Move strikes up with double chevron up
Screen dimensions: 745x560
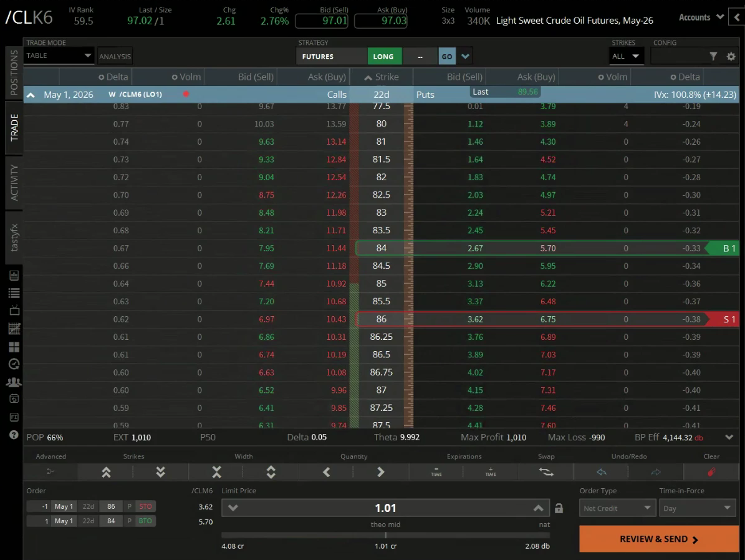tap(106, 472)
